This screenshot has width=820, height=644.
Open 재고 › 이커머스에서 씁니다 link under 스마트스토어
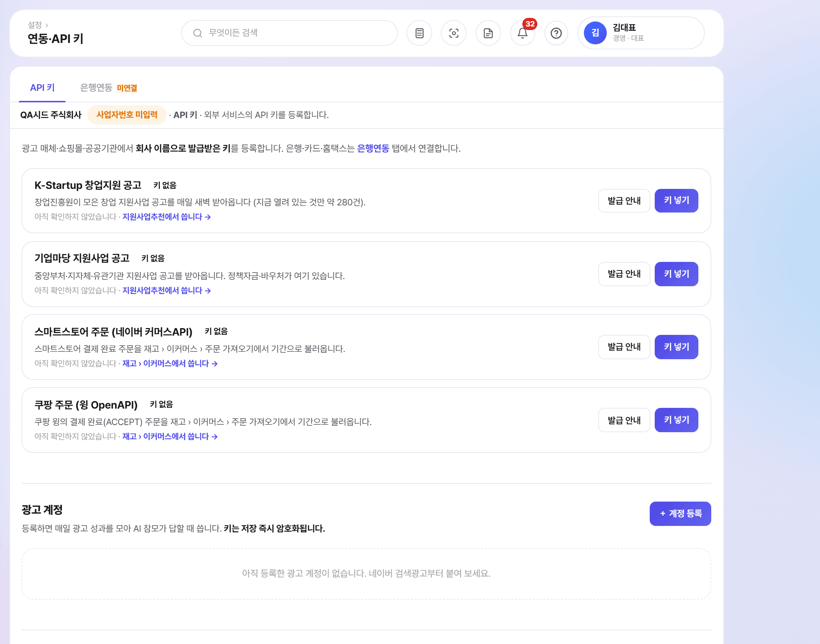(170, 364)
